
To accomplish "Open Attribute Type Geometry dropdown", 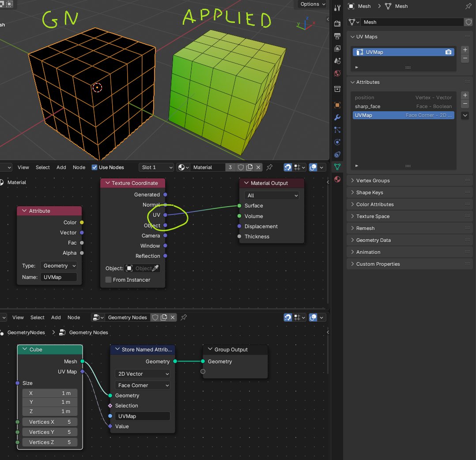I will tap(59, 265).
